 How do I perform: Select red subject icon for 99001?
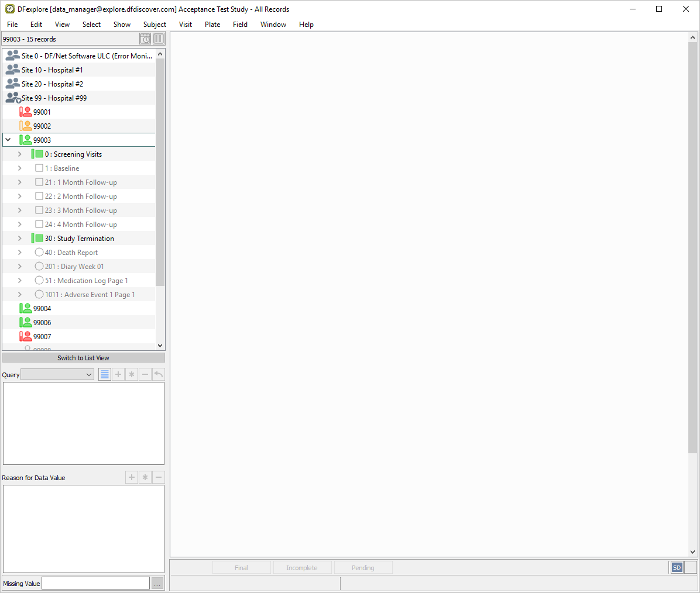[x=25, y=112]
